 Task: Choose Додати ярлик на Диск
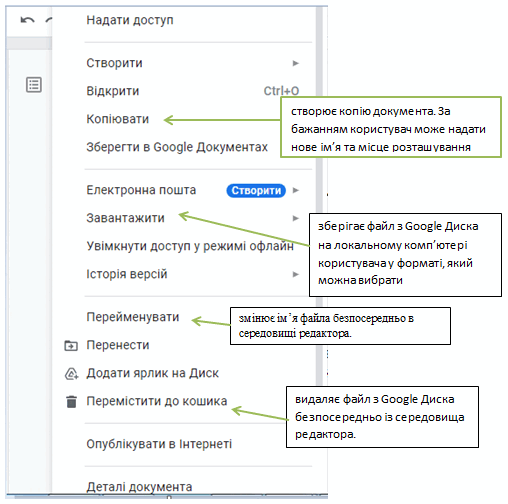pyautogui.click(x=152, y=373)
